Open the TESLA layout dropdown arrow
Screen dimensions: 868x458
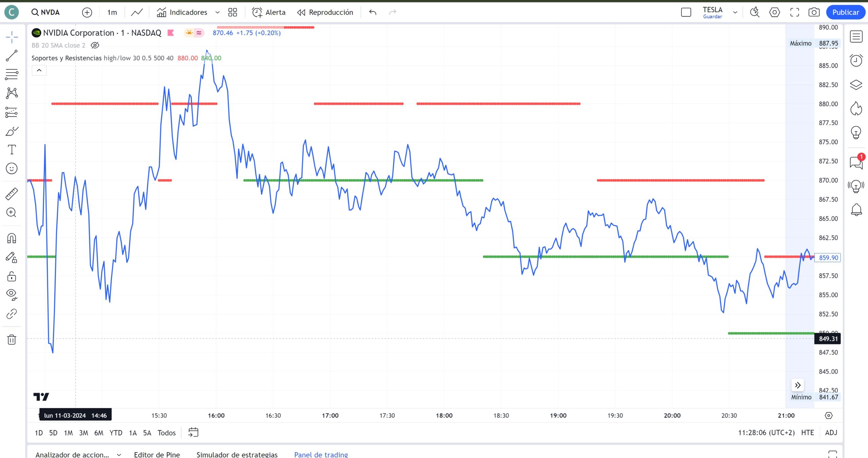pos(735,12)
